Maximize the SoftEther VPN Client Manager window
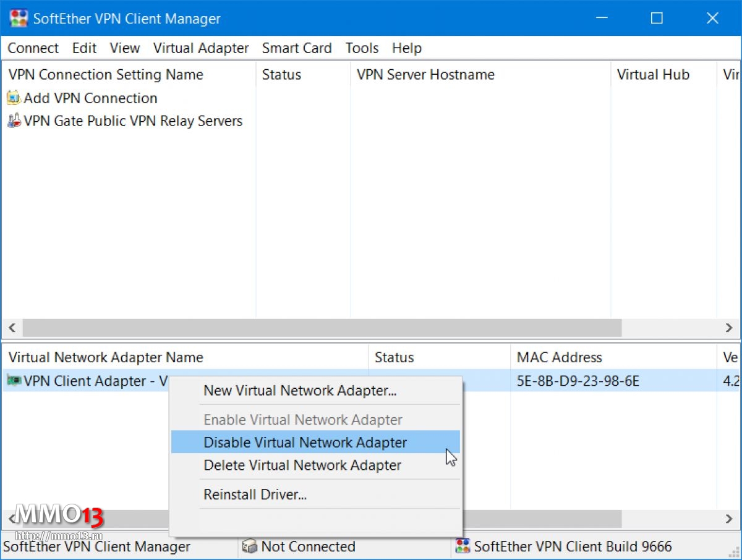This screenshot has width=742, height=560. tap(657, 18)
